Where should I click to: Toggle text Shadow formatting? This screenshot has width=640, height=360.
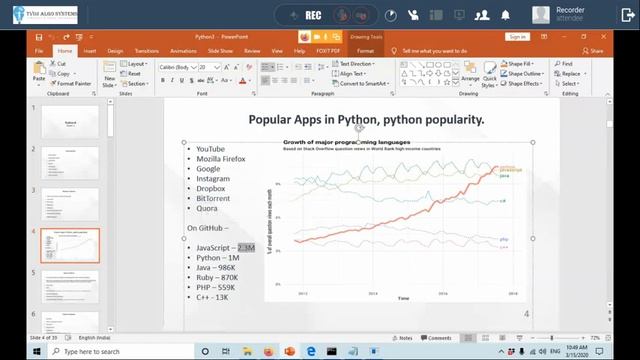[x=191, y=80]
